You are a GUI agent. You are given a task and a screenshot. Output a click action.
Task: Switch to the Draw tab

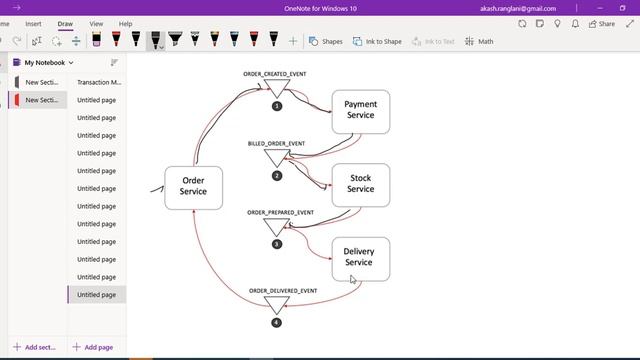(65, 24)
